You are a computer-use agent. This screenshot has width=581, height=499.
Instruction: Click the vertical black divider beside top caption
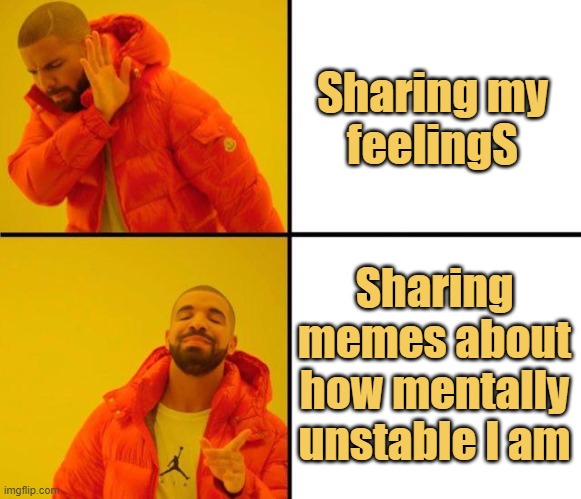(x=290, y=116)
